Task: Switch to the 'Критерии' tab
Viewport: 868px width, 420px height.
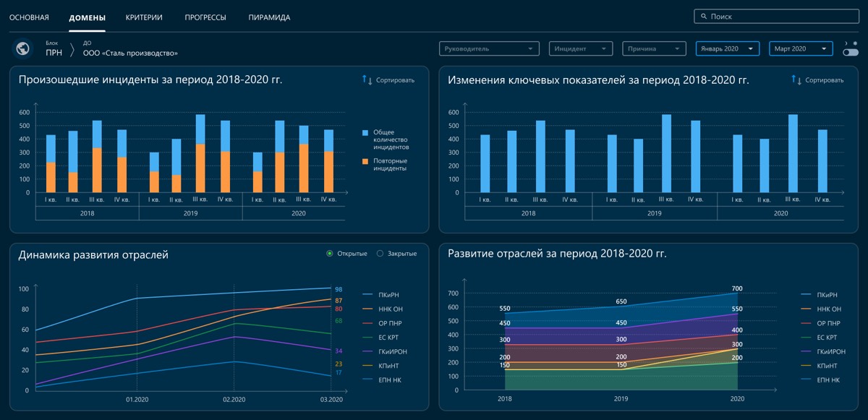Action: point(143,17)
